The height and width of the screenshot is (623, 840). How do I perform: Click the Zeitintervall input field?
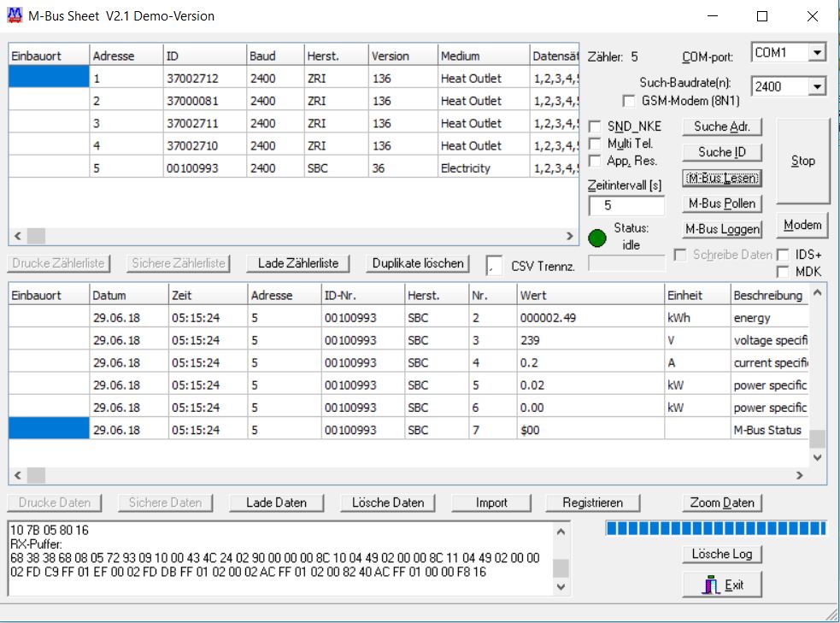click(x=626, y=206)
